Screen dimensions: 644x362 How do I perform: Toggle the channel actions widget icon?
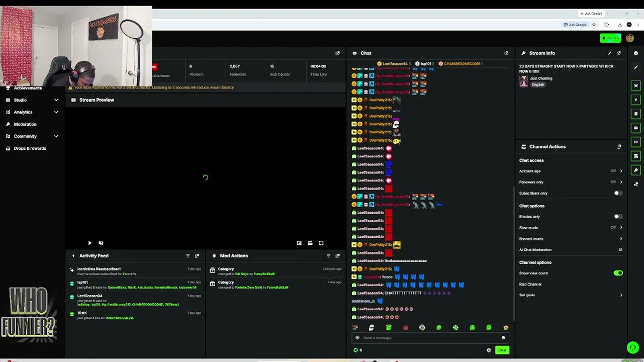(x=636, y=156)
